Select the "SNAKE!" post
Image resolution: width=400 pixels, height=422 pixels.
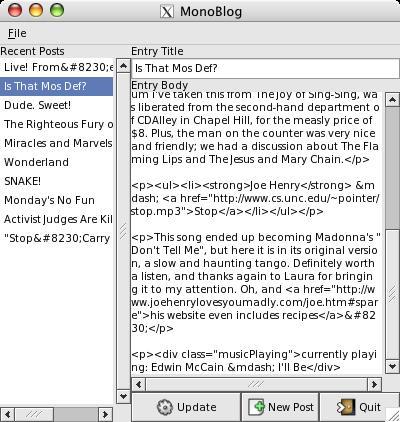pos(57,181)
